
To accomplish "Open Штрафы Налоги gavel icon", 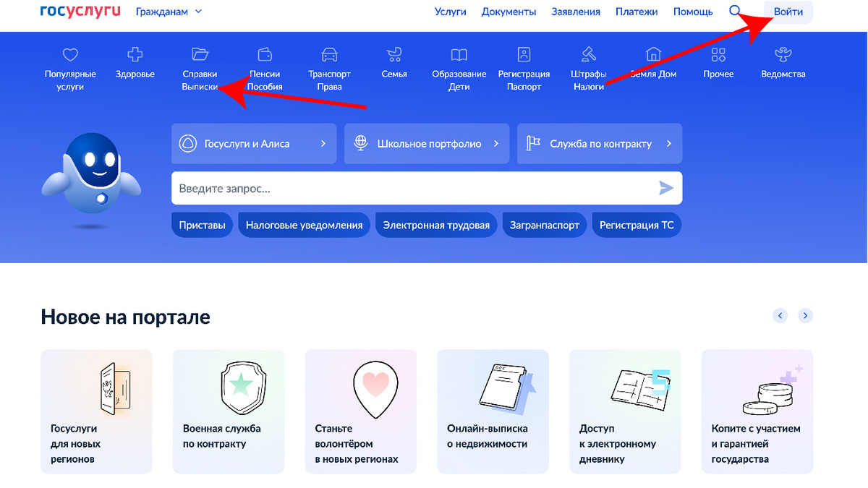I will coord(589,54).
